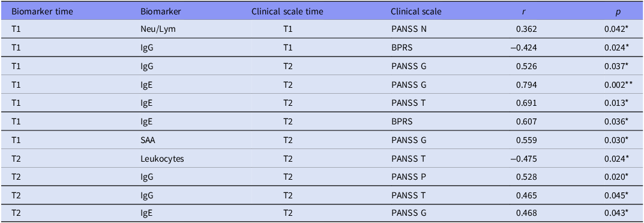Click the Biomarker time column header

42,11
